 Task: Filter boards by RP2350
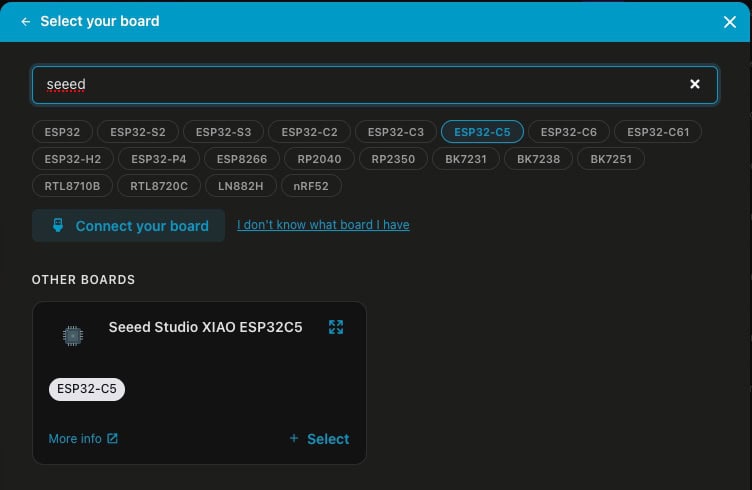pyautogui.click(x=393, y=159)
